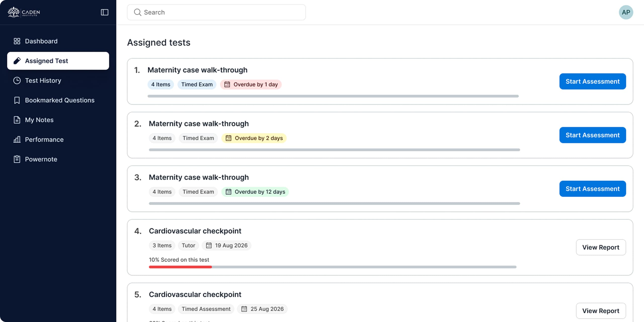The image size is (644, 322).
Task: Click the Assigned tests heading
Action: click(x=159, y=43)
